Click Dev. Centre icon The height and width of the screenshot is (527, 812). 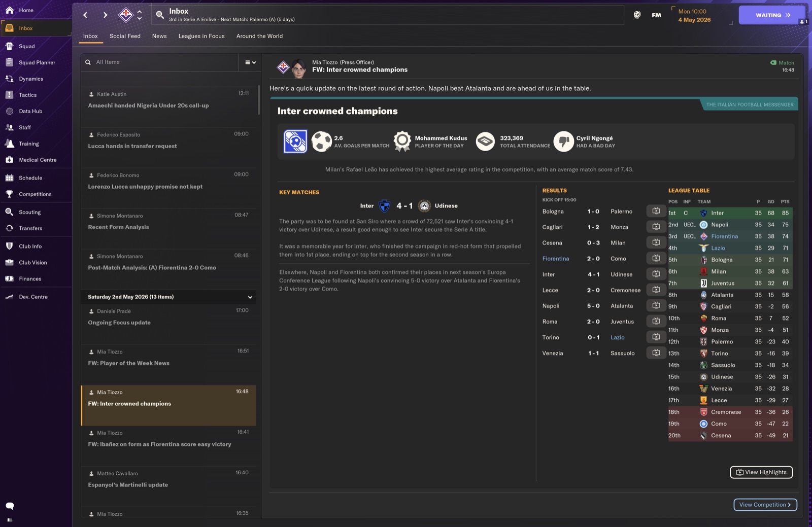[9, 297]
